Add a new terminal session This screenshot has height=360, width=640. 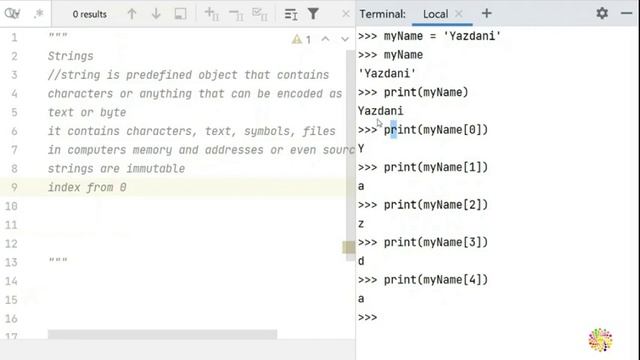pyautogui.click(x=487, y=13)
